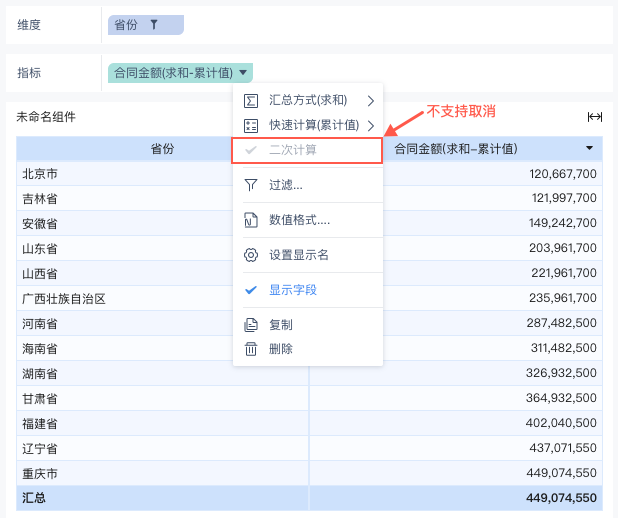Click the quick calculation icon beside 快速计算
Image resolution: width=618 pixels, height=518 pixels.
click(251, 126)
